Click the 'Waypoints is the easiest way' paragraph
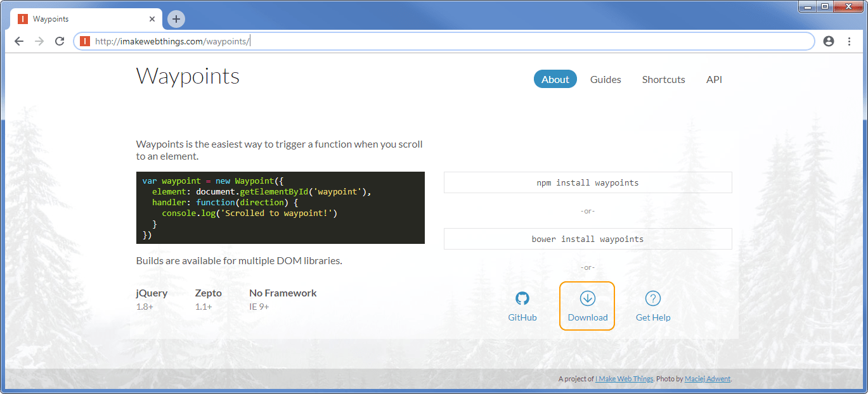 pos(279,150)
